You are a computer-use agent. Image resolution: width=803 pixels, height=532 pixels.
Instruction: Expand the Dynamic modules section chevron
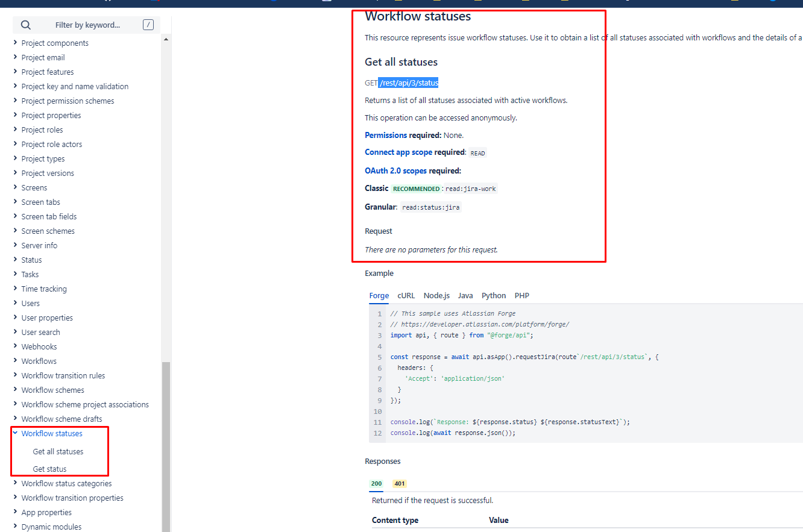(15, 527)
